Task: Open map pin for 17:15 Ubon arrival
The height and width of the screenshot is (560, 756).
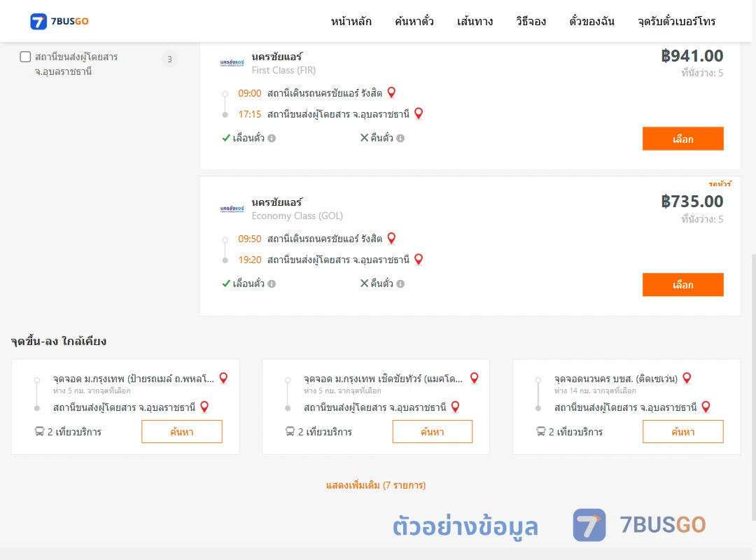Action: (419, 113)
